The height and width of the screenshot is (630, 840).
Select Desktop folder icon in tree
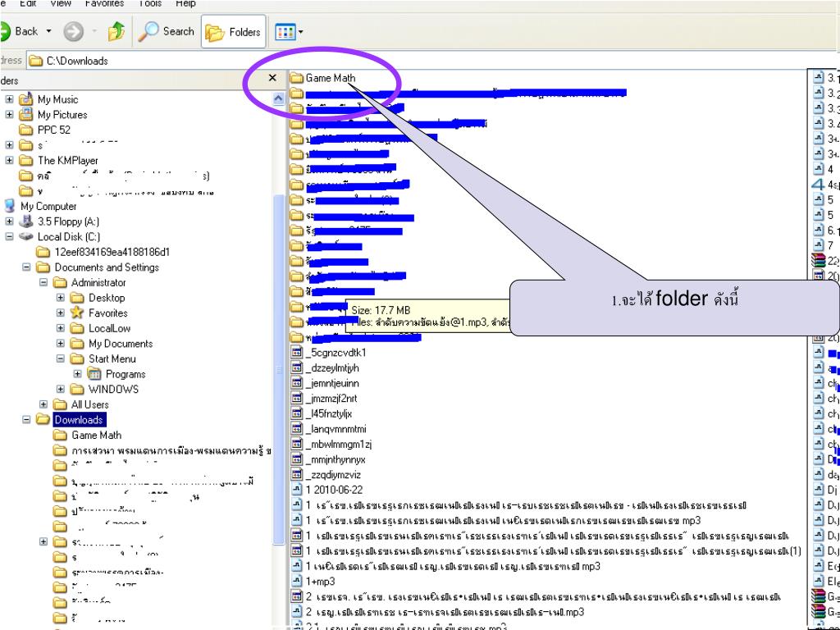[77, 298]
